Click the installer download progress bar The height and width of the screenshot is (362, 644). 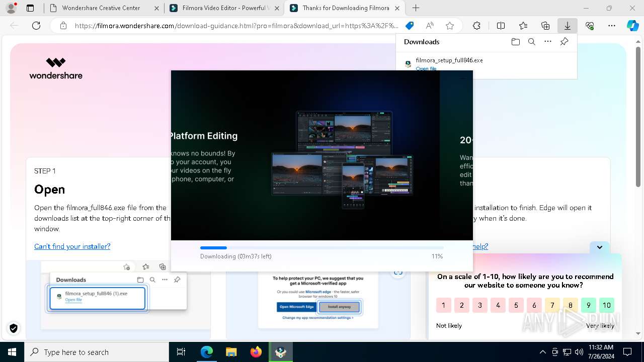click(322, 248)
